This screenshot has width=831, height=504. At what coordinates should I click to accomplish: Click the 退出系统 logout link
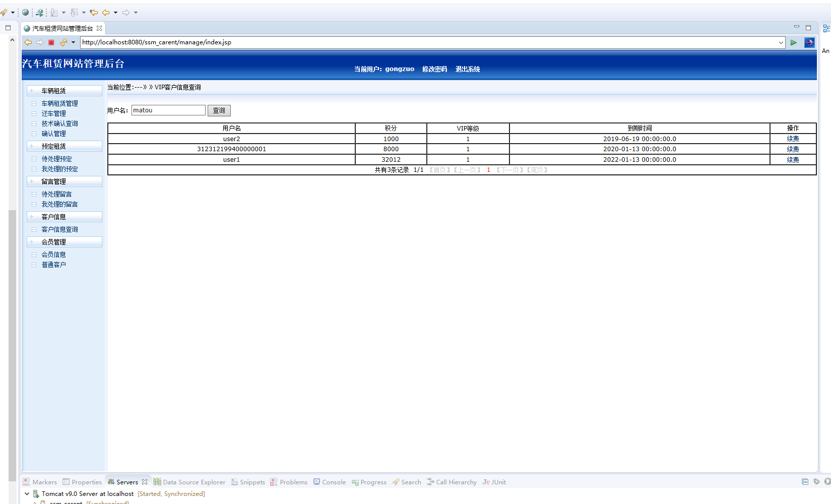point(468,69)
